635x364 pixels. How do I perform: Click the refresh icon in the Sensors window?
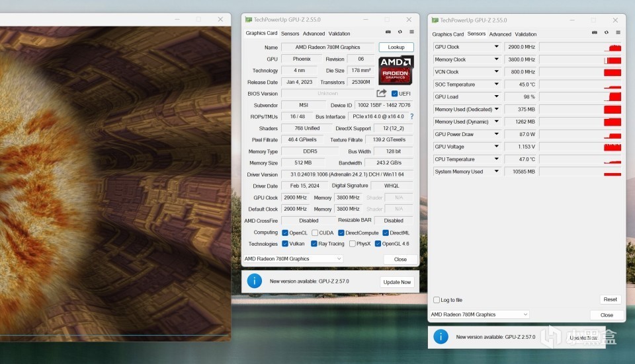pos(605,32)
